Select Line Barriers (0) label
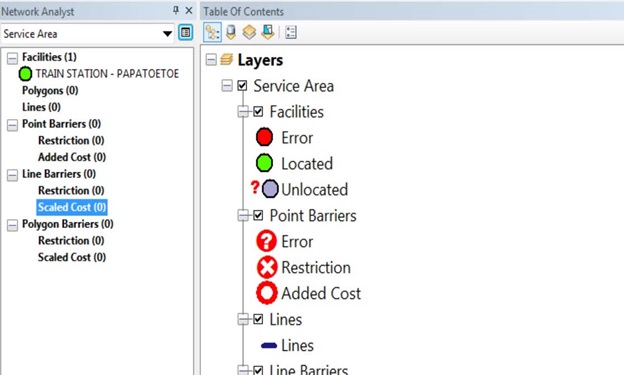Image resolution: width=624 pixels, height=375 pixels. (59, 174)
